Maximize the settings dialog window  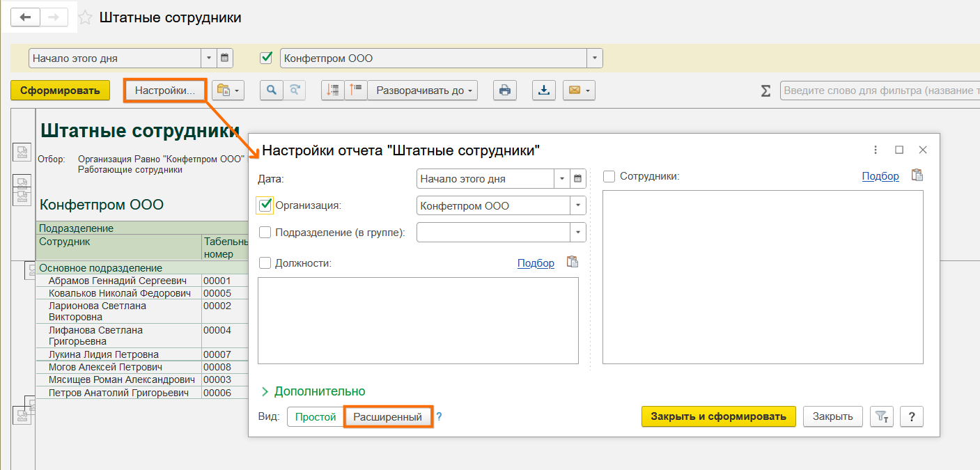[899, 150]
